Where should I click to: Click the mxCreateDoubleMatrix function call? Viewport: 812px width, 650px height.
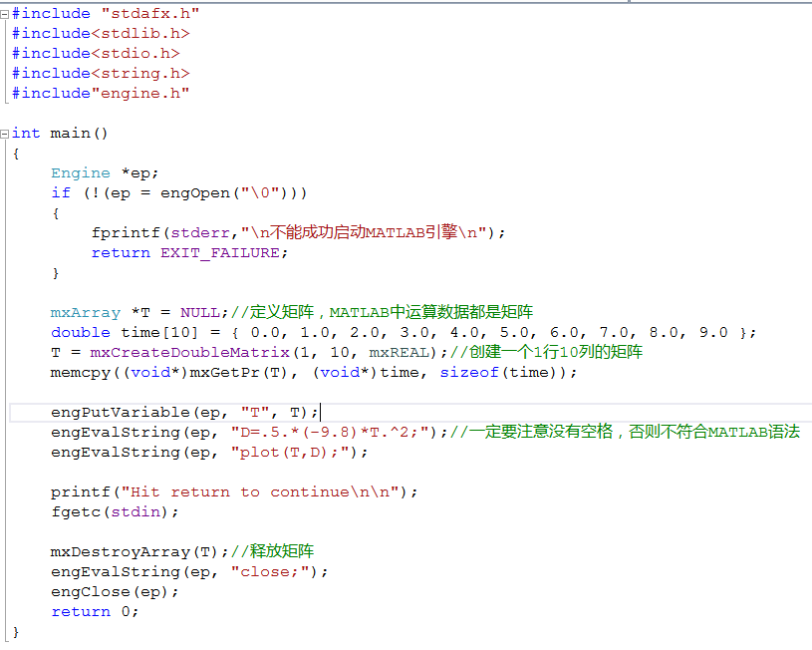pos(189,353)
